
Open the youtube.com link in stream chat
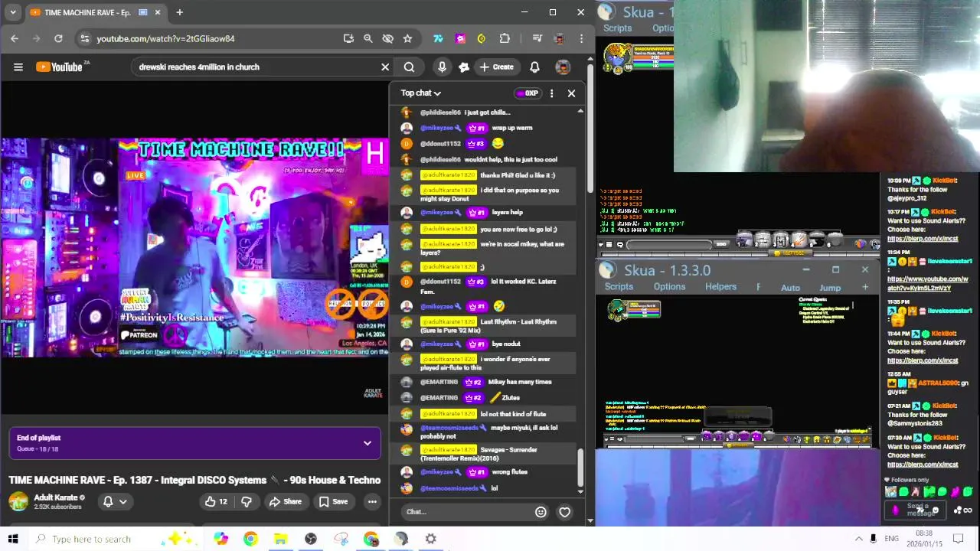pyautogui.click(x=918, y=284)
